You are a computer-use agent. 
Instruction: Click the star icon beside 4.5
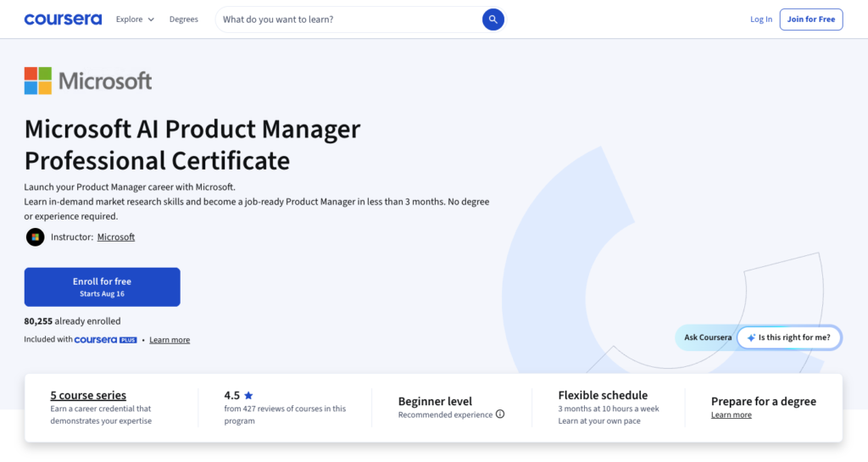coord(248,395)
